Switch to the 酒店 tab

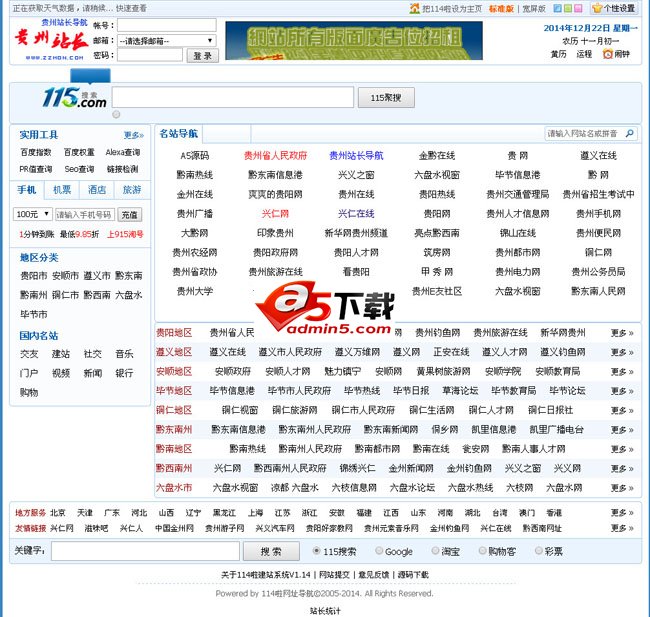[x=97, y=190]
